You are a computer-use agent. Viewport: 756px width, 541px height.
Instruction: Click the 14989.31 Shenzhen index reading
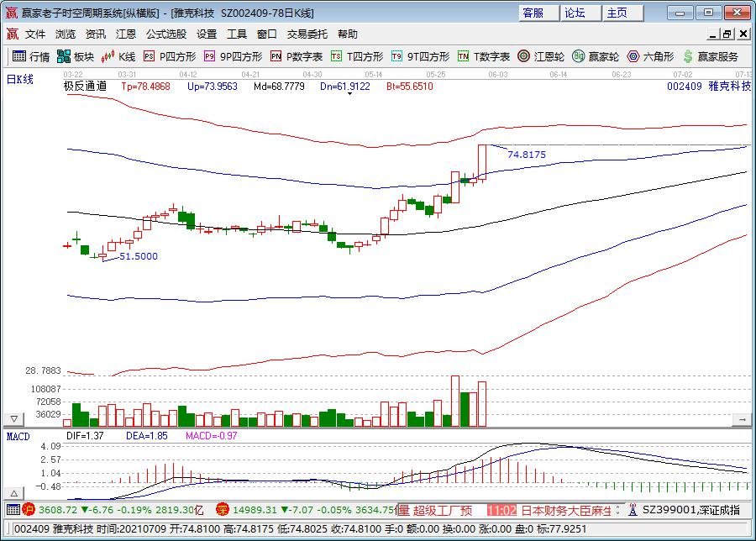coord(255,510)
